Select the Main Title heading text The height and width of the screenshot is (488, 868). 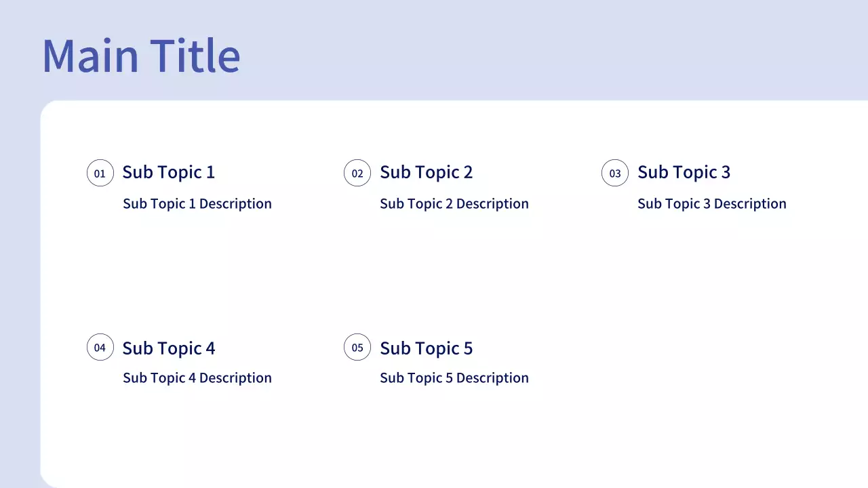pos(141,56)
